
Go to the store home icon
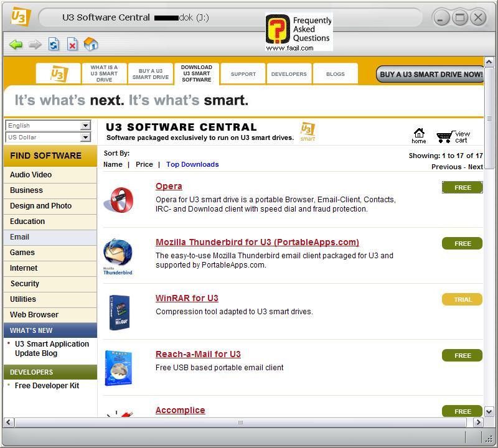pos(419,136)
